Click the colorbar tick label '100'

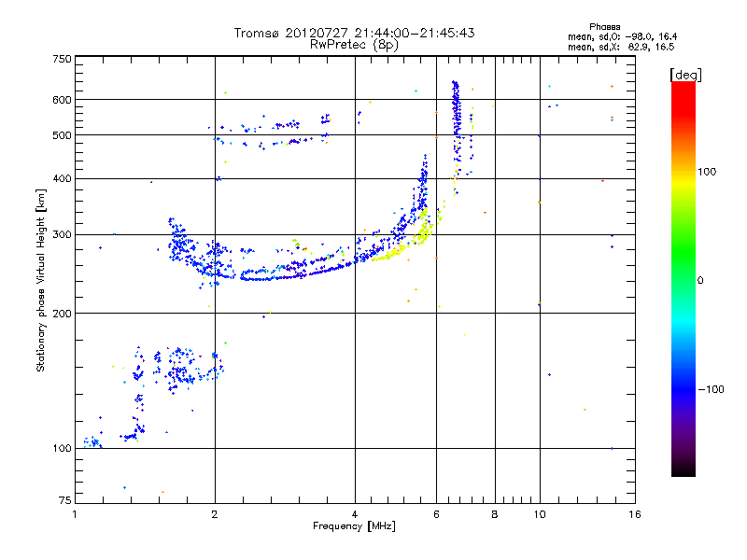pos(707,172)
